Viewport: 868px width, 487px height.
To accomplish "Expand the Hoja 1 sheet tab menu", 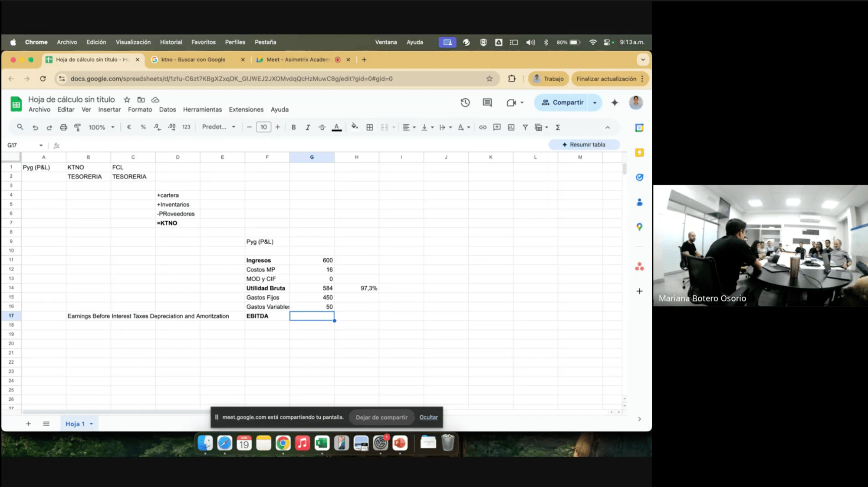I will (x=92, y=424).
